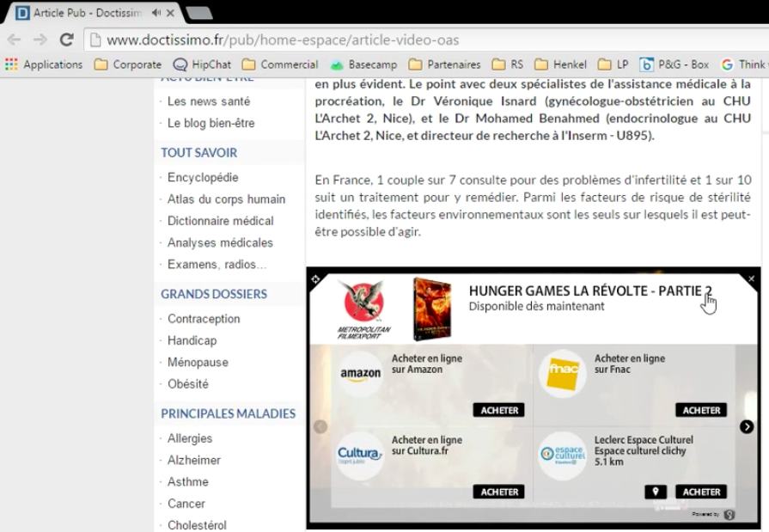Close the Article Pub tab
The width and height of the screenshot is (769, 532).
tap(170, 13)
